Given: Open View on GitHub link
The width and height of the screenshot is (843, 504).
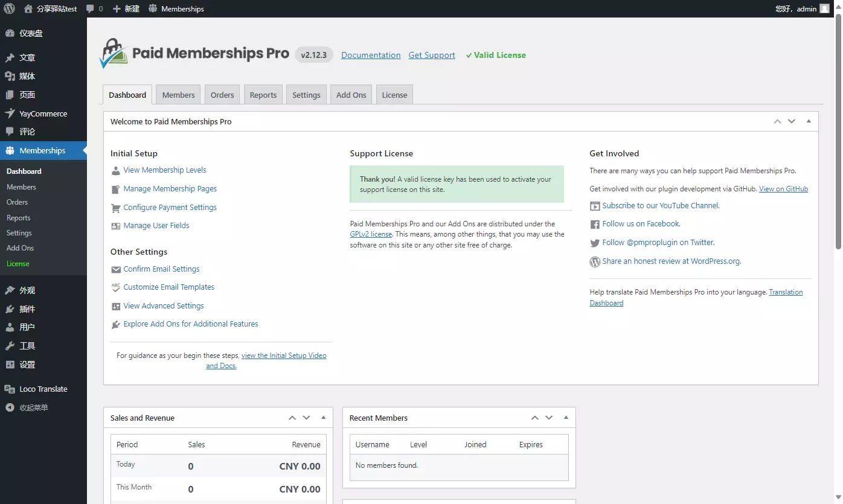Looking at the screenshot, I should (x=783, y=189).
